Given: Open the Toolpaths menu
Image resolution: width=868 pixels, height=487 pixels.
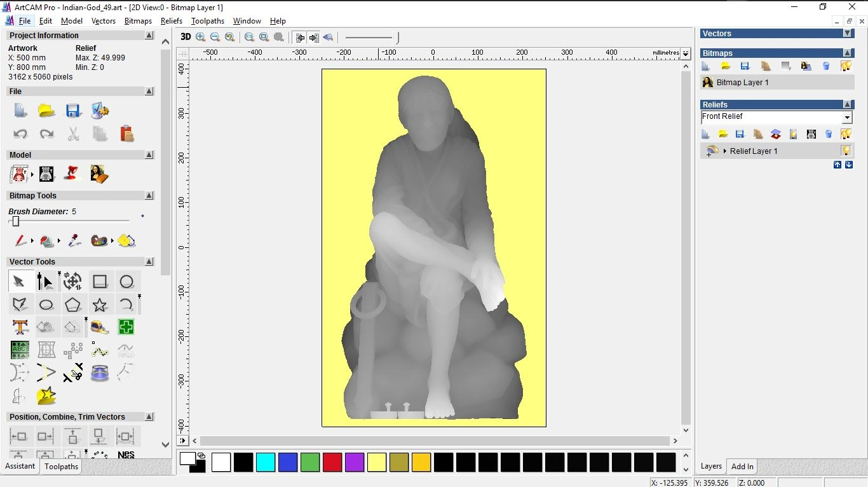Looking at the screenshot, I should 207,21.
